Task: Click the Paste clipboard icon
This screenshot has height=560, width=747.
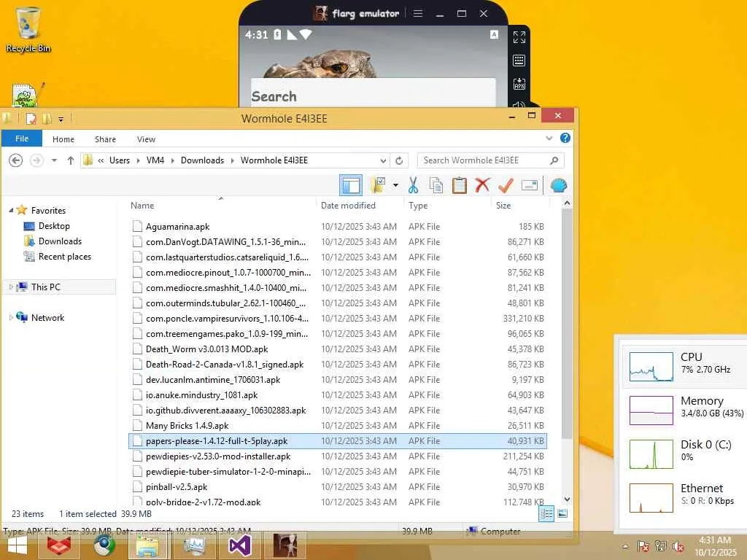Action: pos(460,185)
